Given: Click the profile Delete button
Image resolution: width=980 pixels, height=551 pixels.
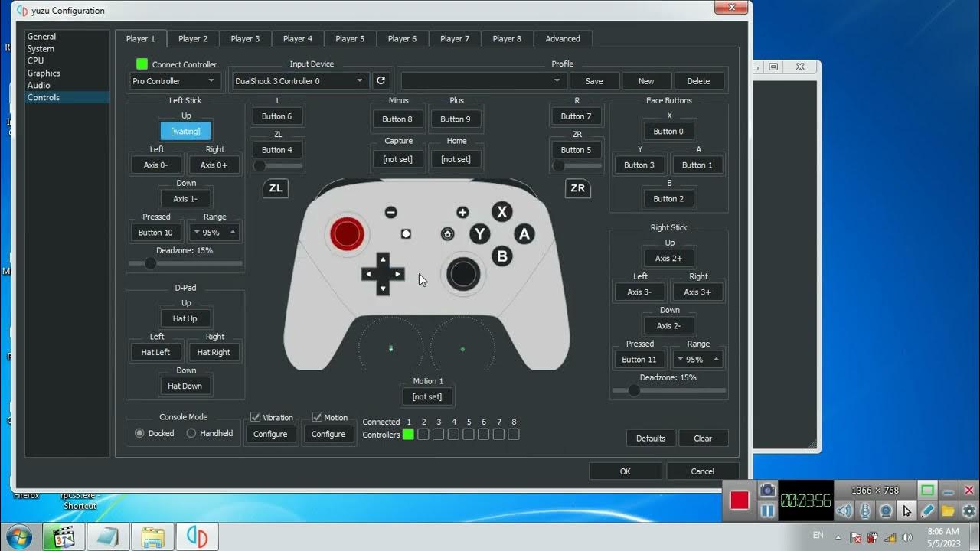Looking at the screenshot, I should click(x=698, y=80).
